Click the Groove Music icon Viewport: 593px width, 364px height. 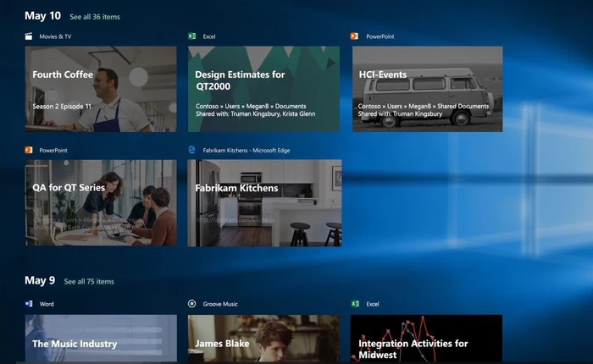pos(191,304)
